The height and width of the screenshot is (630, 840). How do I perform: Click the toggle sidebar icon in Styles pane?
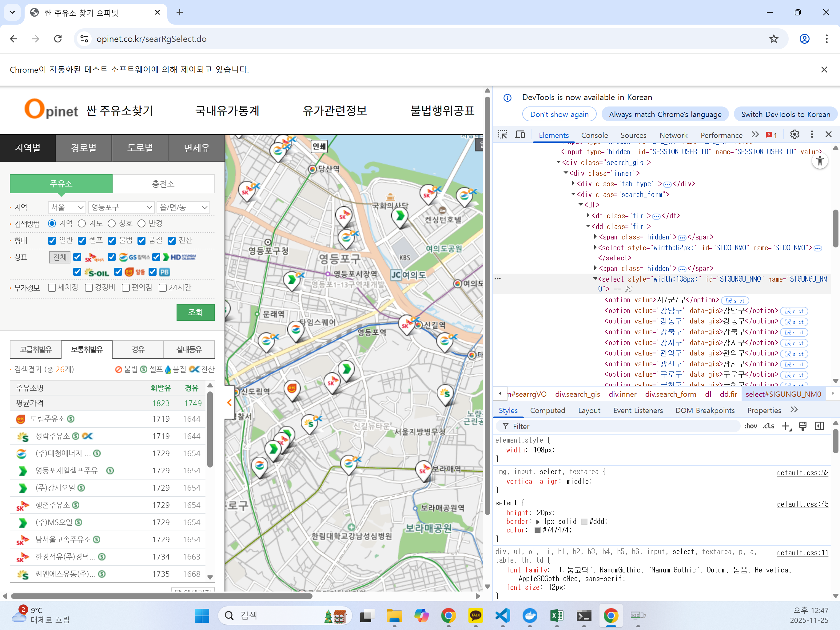click(819, 426)
